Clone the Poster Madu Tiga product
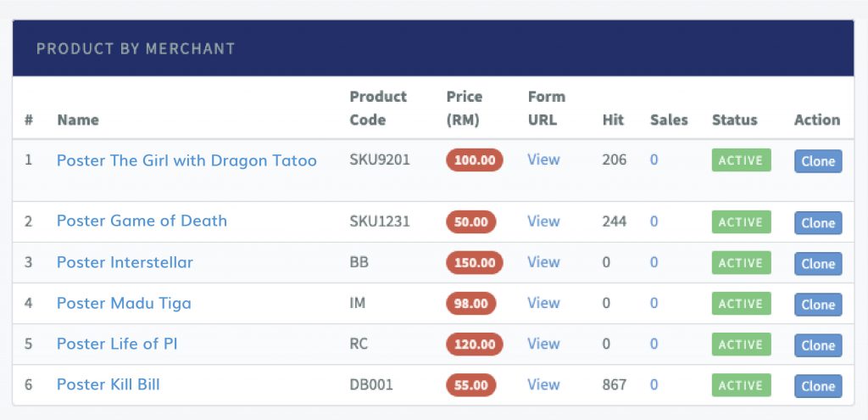This screenshot has height=420, width=868. click(x=818, y=305)
